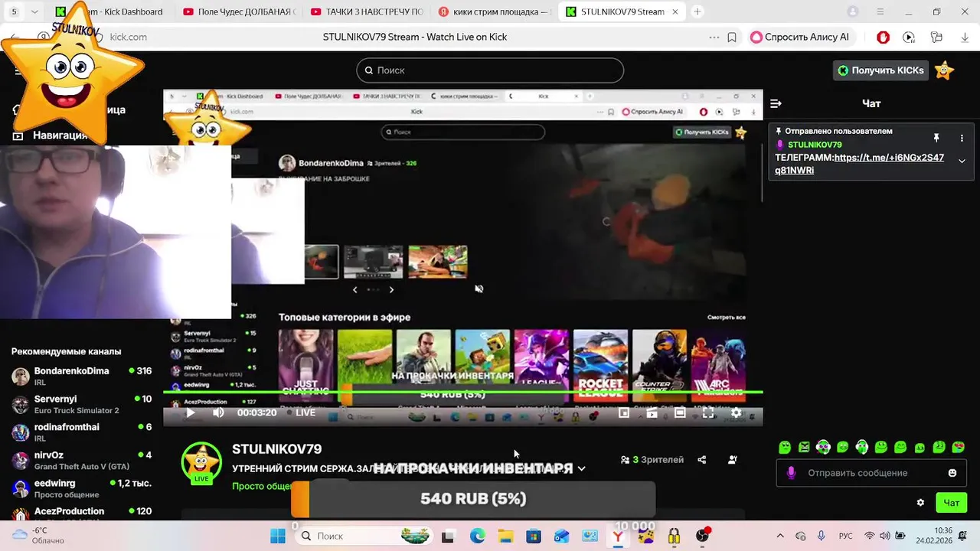Screen dimensions: 980x551
Task: Collapse the chat panel
Action: coord(776,103)
